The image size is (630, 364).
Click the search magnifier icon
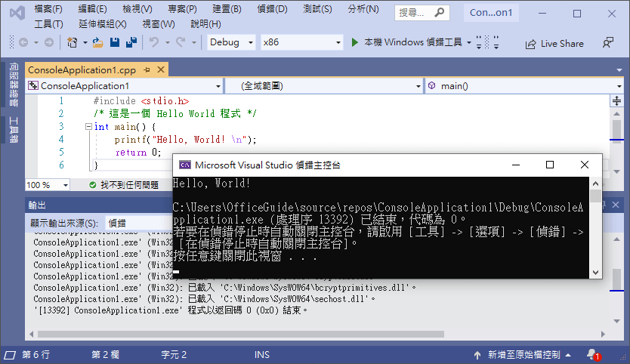440,13
